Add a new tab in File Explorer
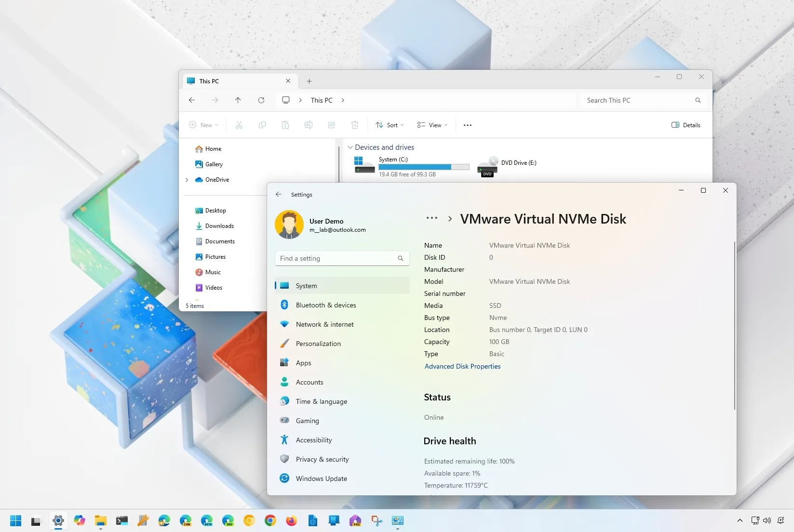This screenshot has width=794, height=532. (x=310, y=81)
